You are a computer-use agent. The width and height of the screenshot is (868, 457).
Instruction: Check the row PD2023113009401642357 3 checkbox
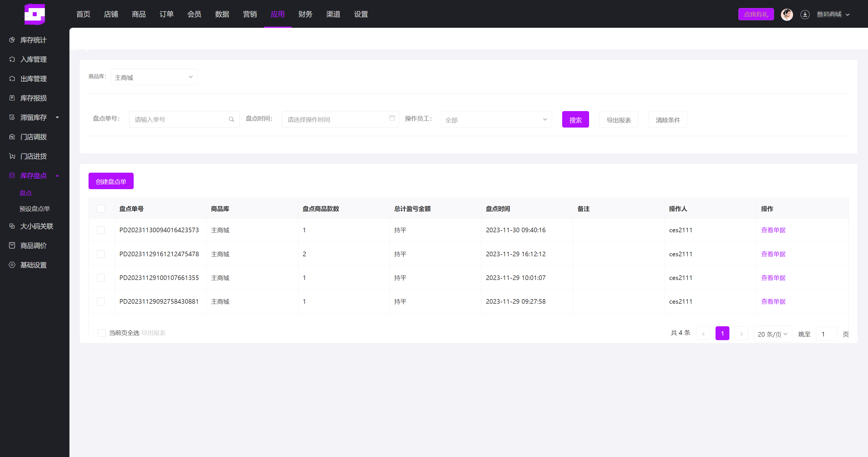[101, 230]
